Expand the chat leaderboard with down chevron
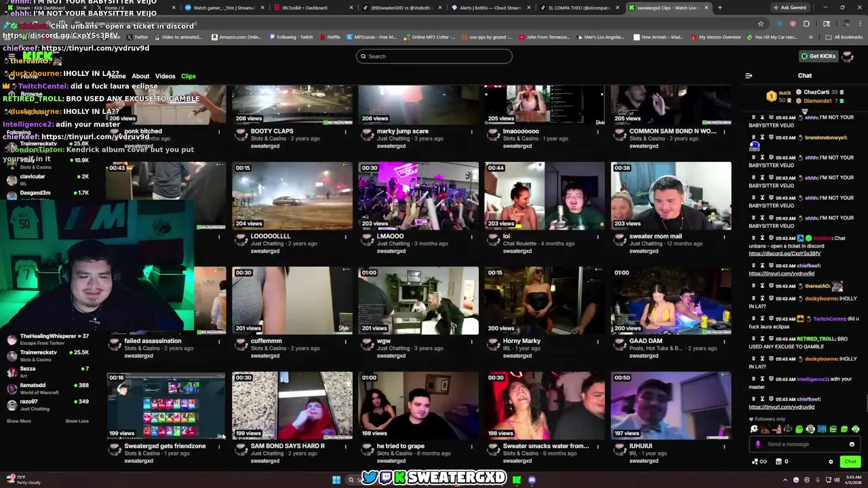Screen dimensions: 868x488 click(804, 111)
